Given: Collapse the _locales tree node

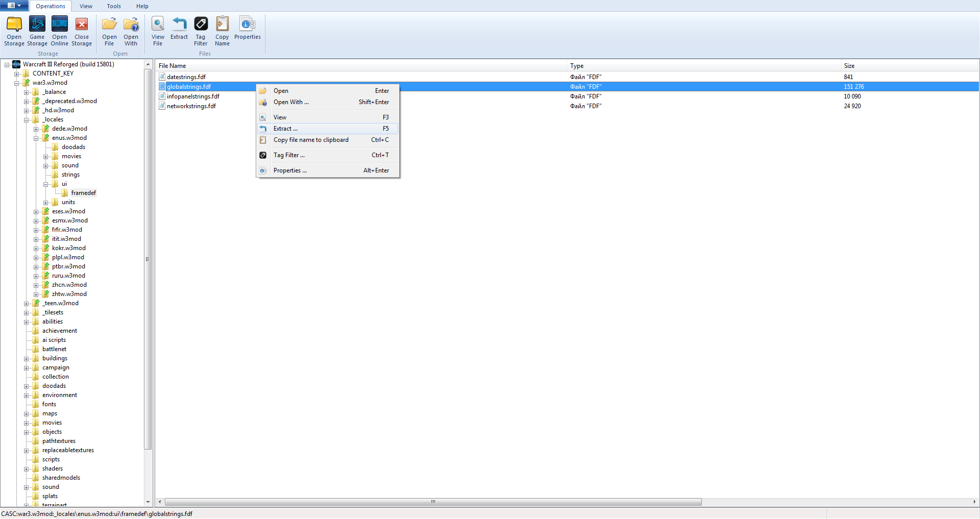Looking at the screenshot, I should tap(26, 120).
